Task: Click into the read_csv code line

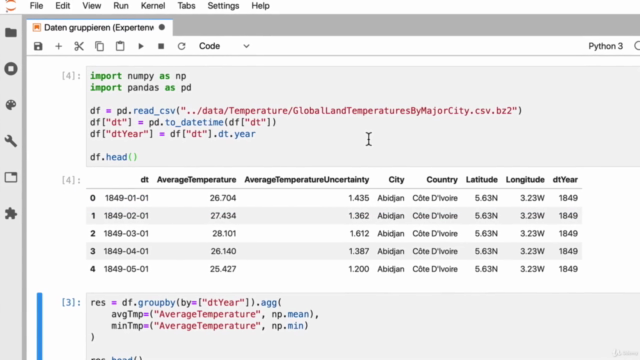Action: (x=306, y=111)
